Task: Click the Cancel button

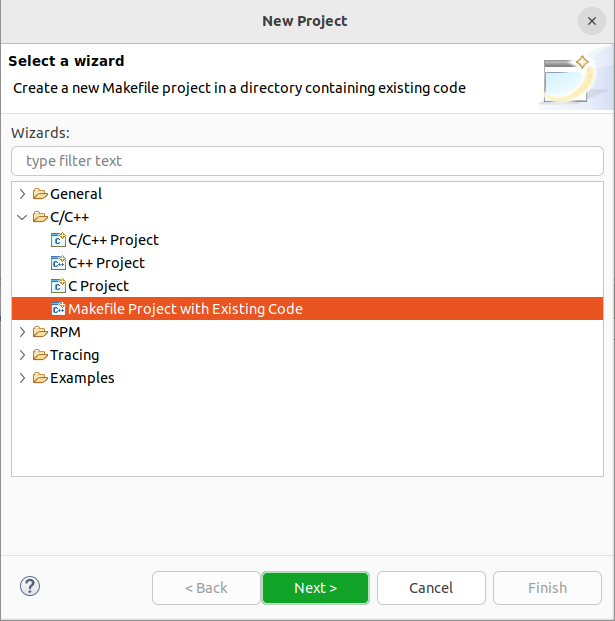Action: pyautogui.click(x=431, y=588)
